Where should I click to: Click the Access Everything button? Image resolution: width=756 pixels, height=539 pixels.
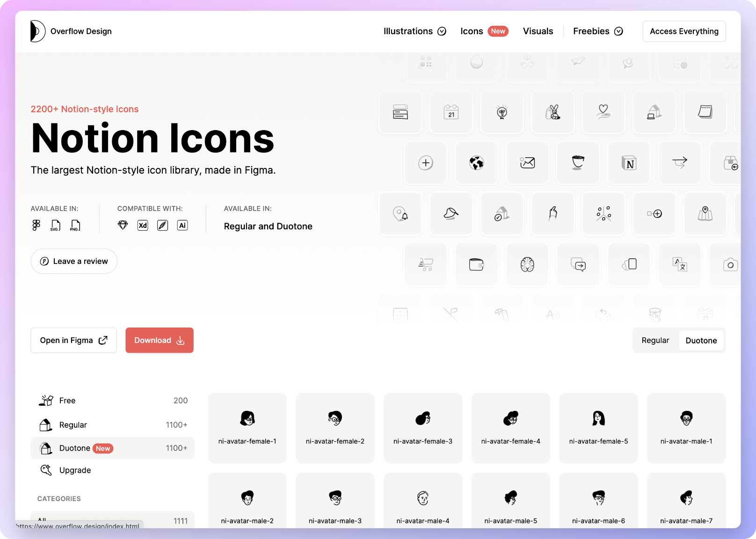click(684, 31)
